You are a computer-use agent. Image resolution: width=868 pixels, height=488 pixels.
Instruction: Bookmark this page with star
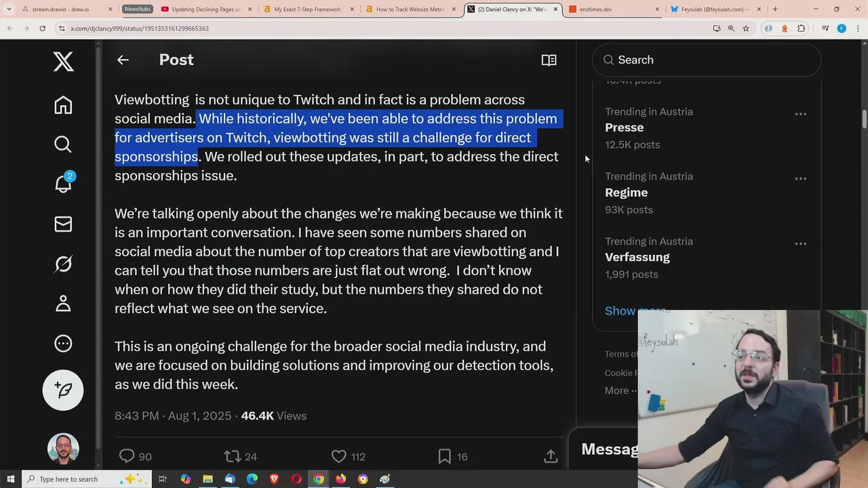[746, 28]
